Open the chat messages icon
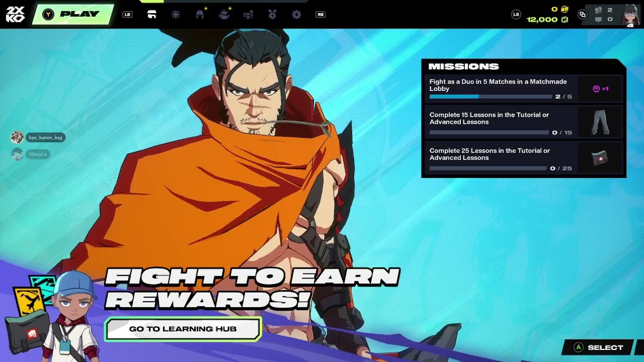644x362 pixels. coord(598,20)
